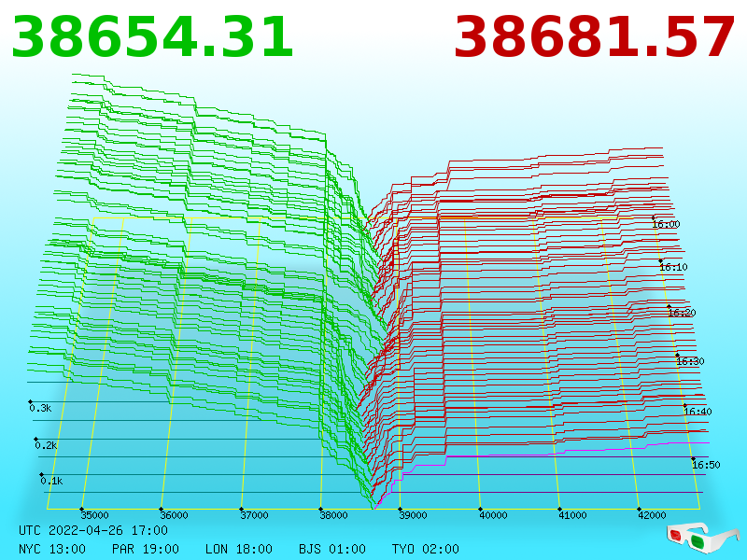This screenshot has height=560, width=747.
Task: Click the 16:40 time marker
Action: 698,412
